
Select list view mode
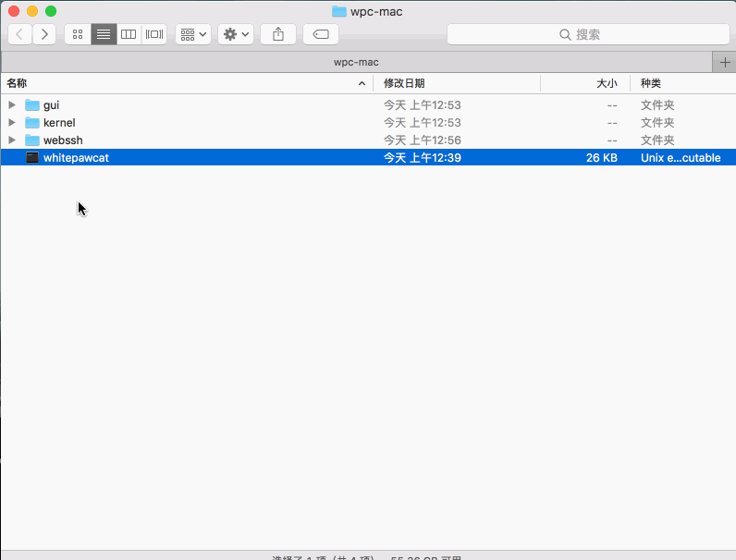(x=104, y=34)
